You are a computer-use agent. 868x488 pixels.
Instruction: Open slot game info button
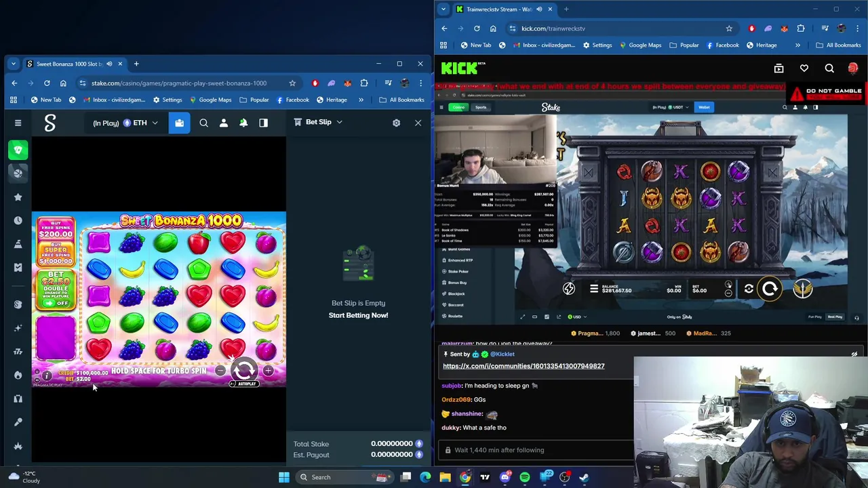(x=47, y=375)
